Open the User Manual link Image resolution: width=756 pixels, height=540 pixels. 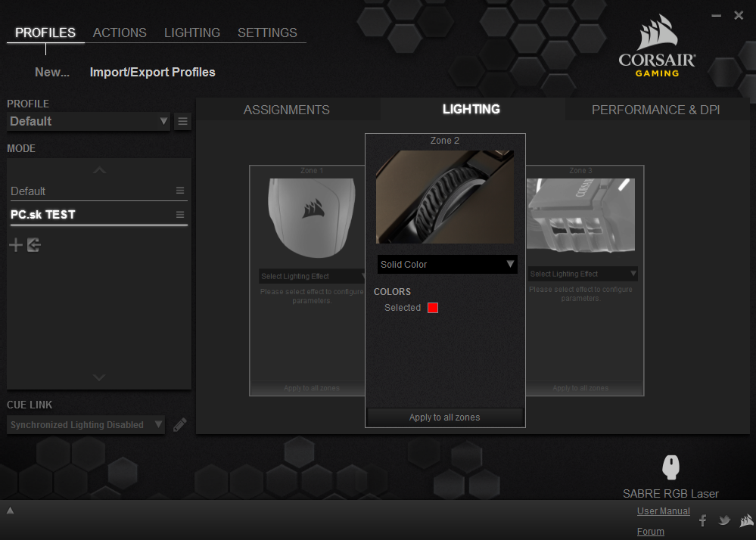(664, 511)
